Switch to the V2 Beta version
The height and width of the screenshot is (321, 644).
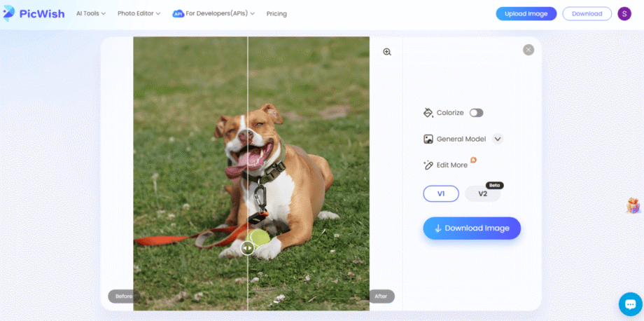(483, 193)
